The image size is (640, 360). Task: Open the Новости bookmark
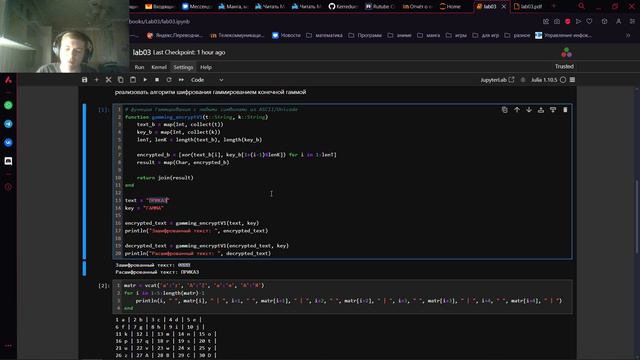pyautogui.click(x=286, y=36)
